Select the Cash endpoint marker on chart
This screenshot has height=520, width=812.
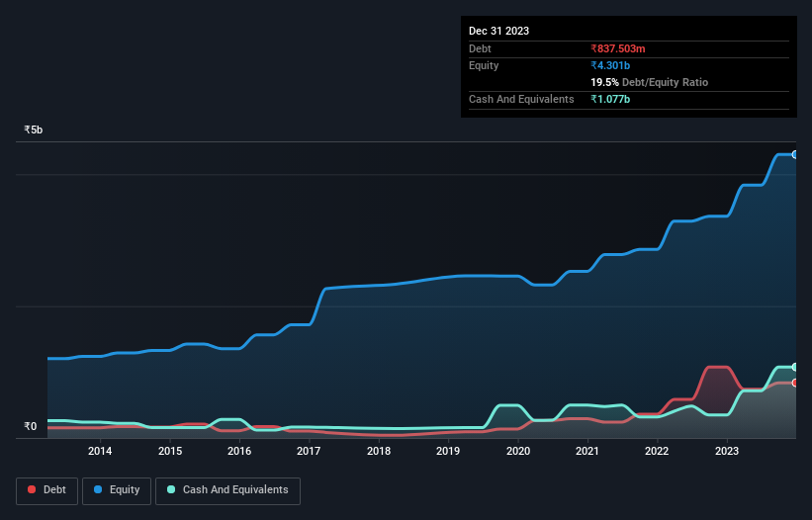pos(795,367)
